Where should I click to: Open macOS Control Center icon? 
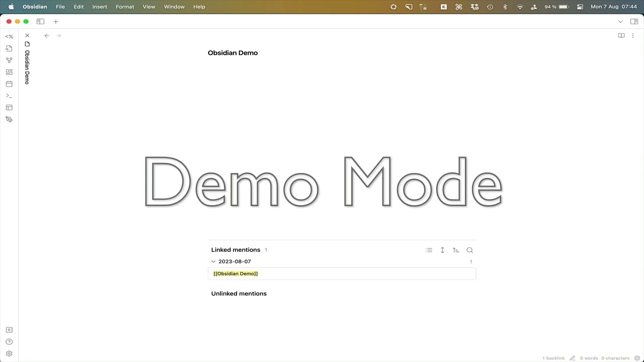[580, 7]
